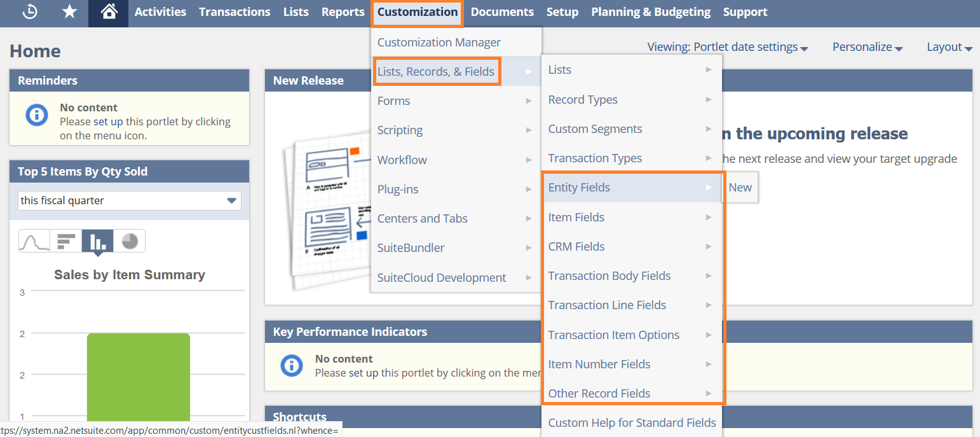Select Custom Segments in the submenu
Viewport: 980px width, 437px height.
(595, 128)
